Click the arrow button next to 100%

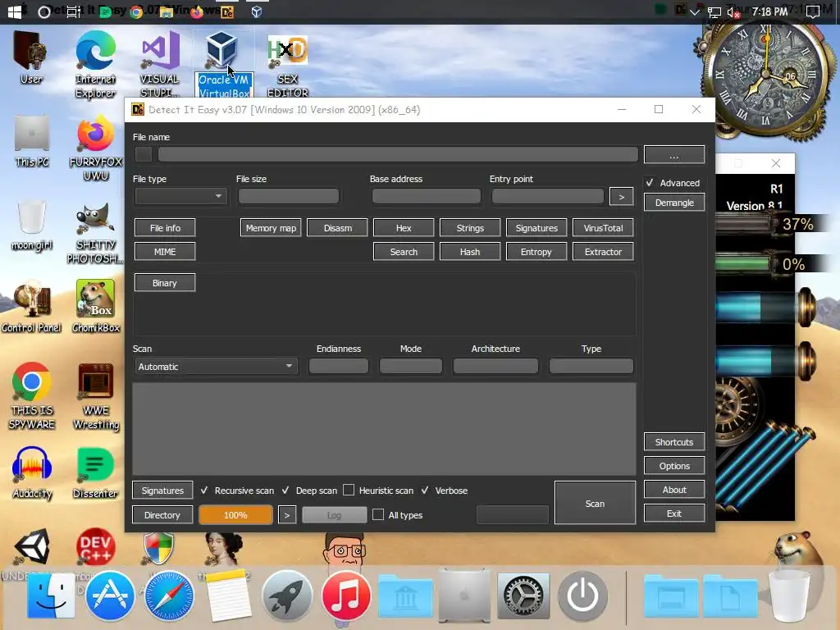(x=287, y=515)
